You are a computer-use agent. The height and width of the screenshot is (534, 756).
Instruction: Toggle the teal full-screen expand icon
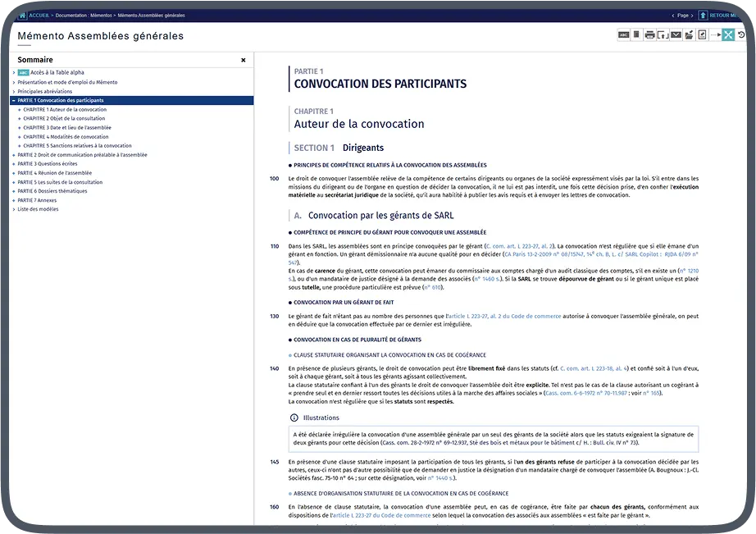point(728,35)
